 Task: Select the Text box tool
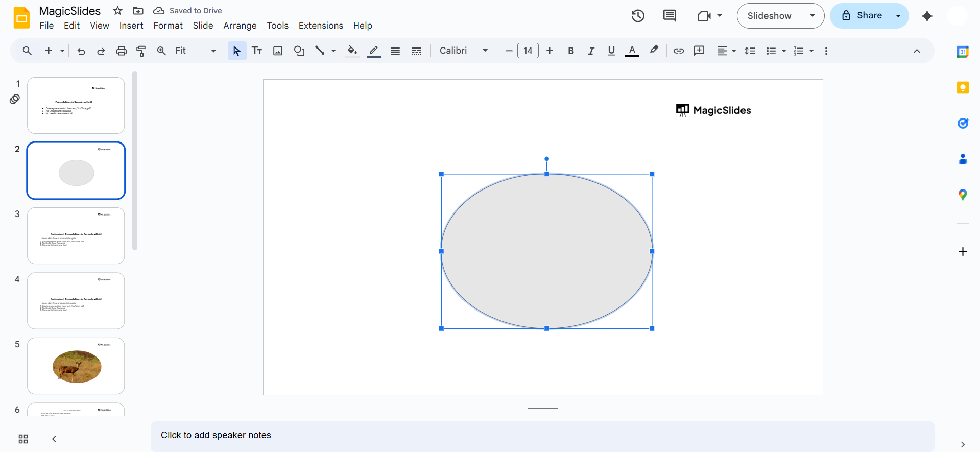tap(257, 51)
